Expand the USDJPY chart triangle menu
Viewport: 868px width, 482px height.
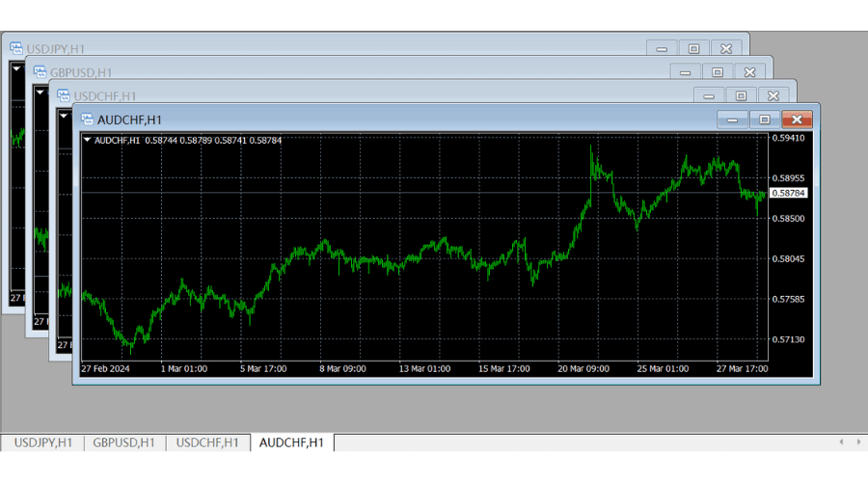coord(16,68)
